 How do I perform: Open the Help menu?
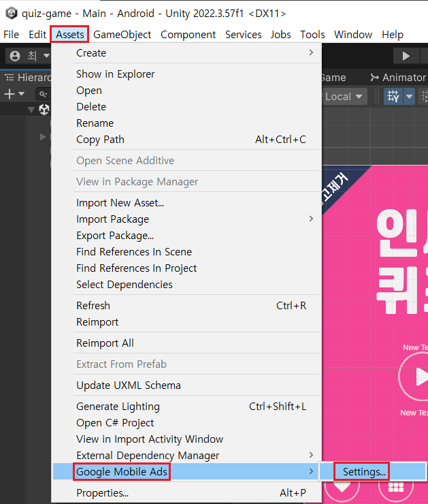(x=393, y=34)
